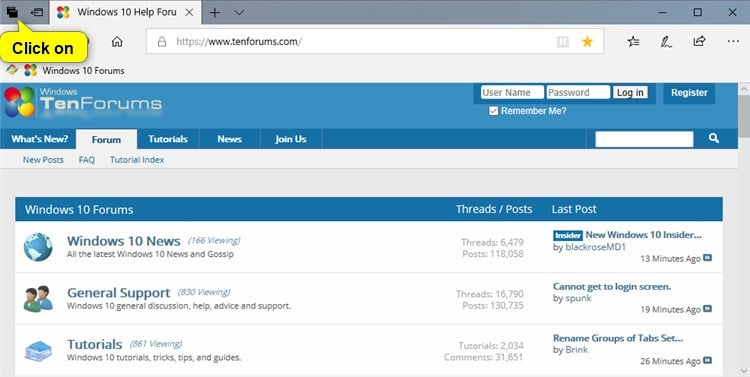The width and height of the screenshot is (750, 377).
Task: Click Tutorials forum book icon
Action: click(x=38, y=351)
